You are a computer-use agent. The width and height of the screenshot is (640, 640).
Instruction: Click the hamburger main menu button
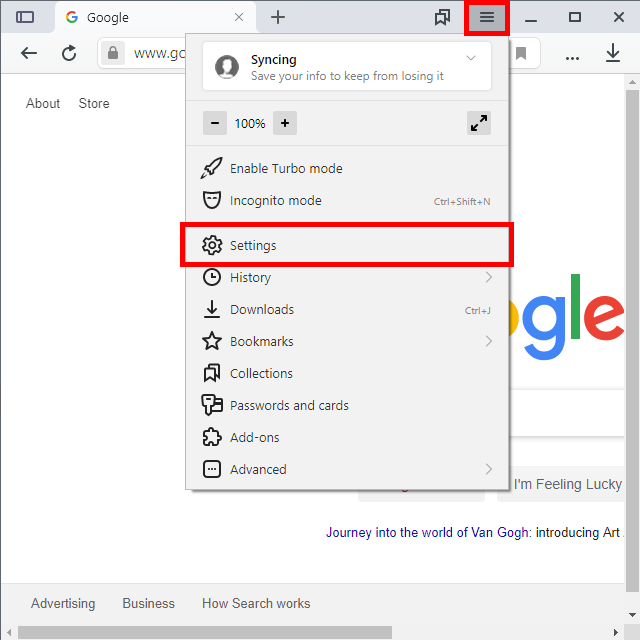pyautogui.click(x=487, y=17)
